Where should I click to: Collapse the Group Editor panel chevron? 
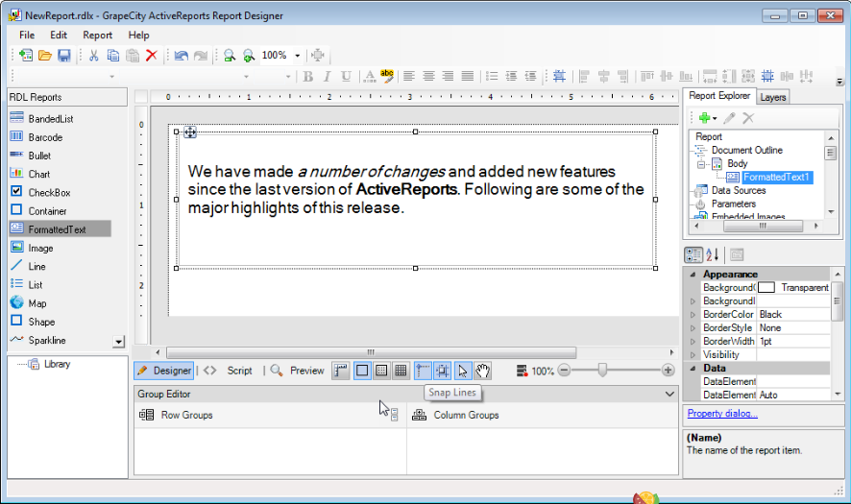pyautogui.click(x=669, y=394)
